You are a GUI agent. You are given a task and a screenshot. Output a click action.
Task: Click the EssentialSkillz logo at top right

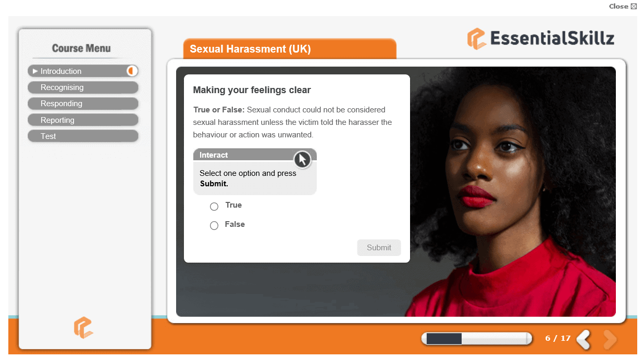[540, 39]
